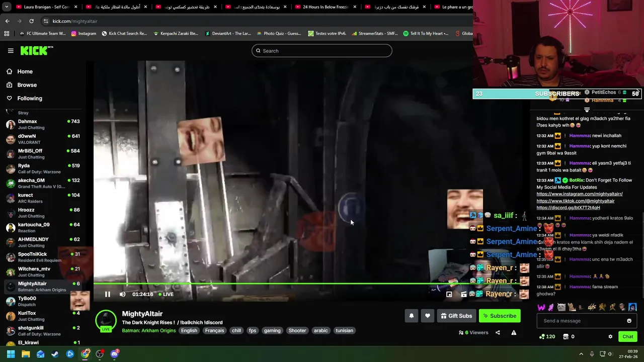Viewport: 644px width, 362px height.
Task: Mute the stream with the volume icon
Action: (122, 294)
